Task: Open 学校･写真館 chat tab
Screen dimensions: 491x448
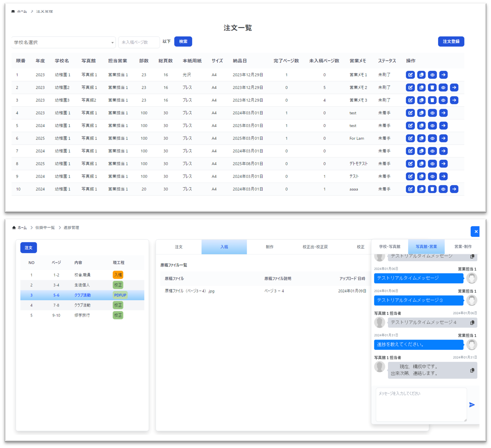Action: (x=390, y=246)
